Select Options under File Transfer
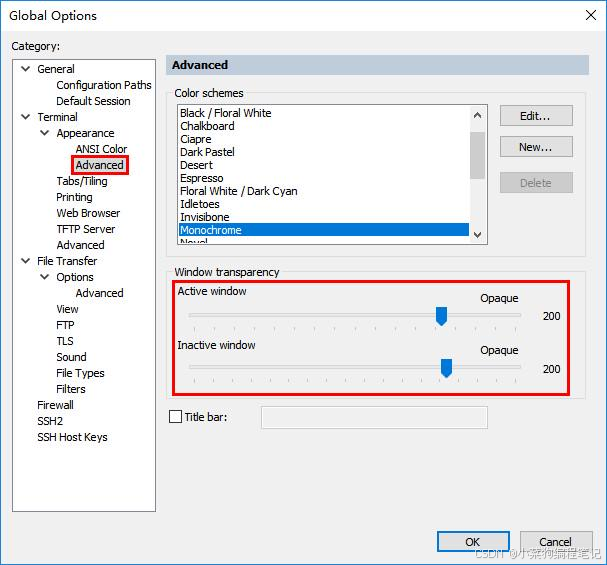The width and height of the screenshot is (607, 565). (75, 277)
